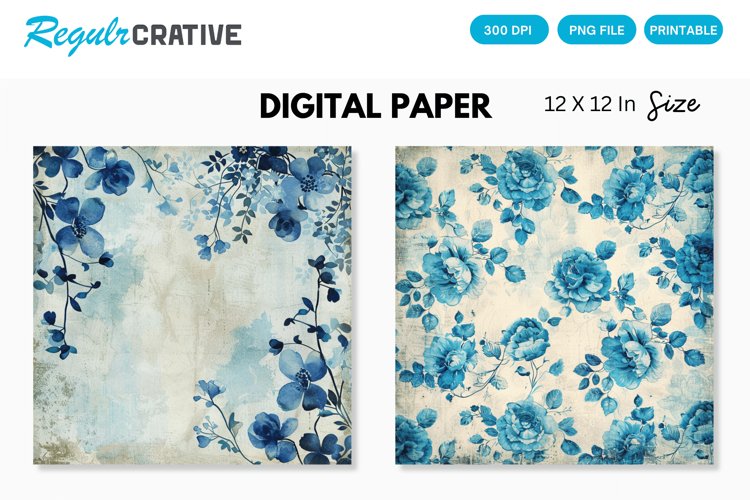Click the white header area beside the logo
This screenshot has height=500, width=750.
[354, 36]
